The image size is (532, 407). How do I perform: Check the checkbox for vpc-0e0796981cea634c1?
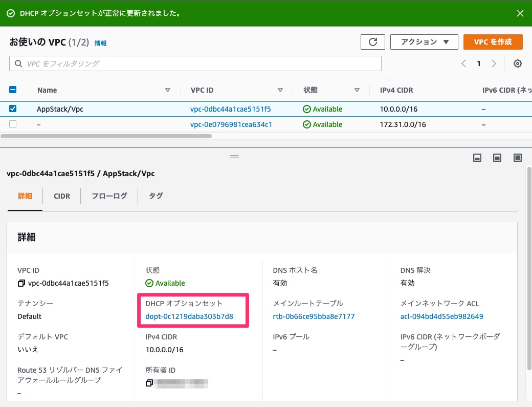pos(13,124)
